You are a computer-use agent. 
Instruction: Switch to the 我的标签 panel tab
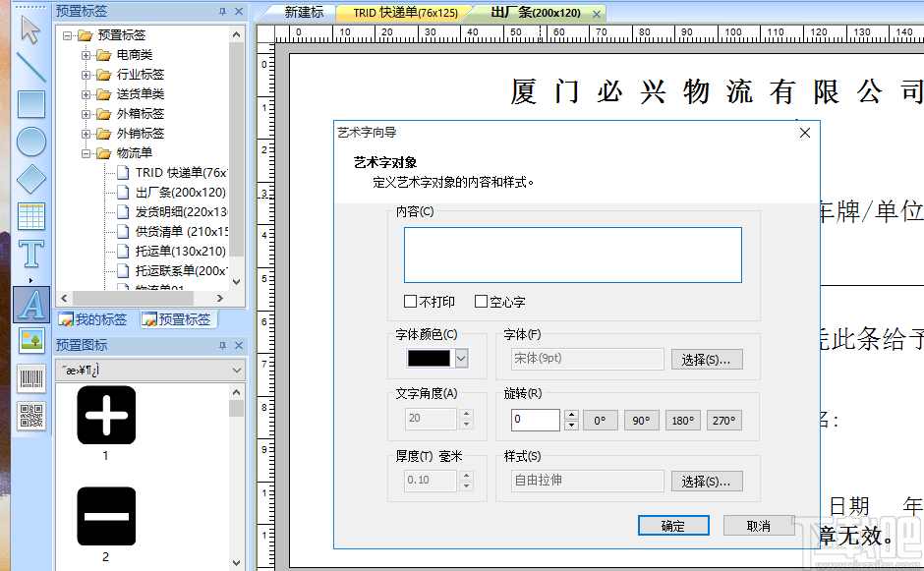pos(91,319)
